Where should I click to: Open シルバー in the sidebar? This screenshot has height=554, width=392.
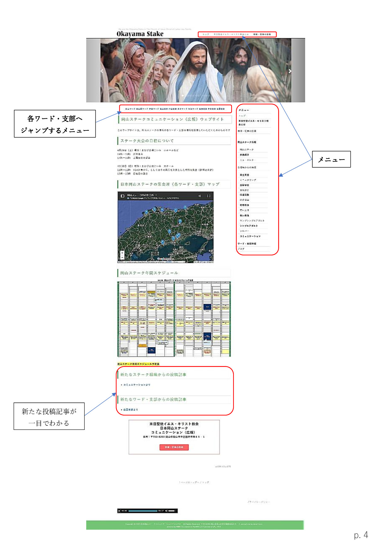click(244, 231)
